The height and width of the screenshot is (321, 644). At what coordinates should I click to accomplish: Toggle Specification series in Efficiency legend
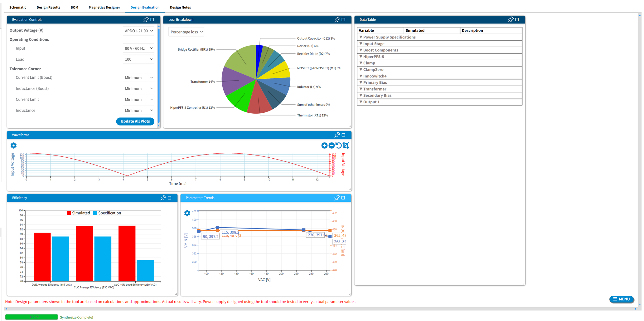[x=107, y=213]
